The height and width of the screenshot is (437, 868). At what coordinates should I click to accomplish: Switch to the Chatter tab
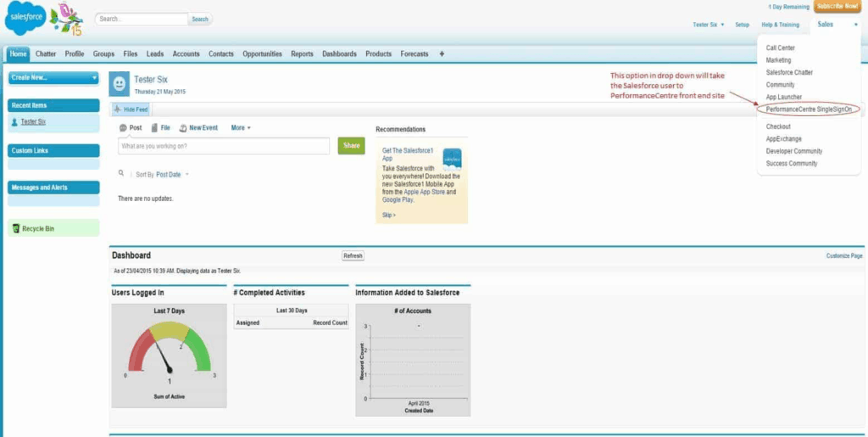coord(46,53)
